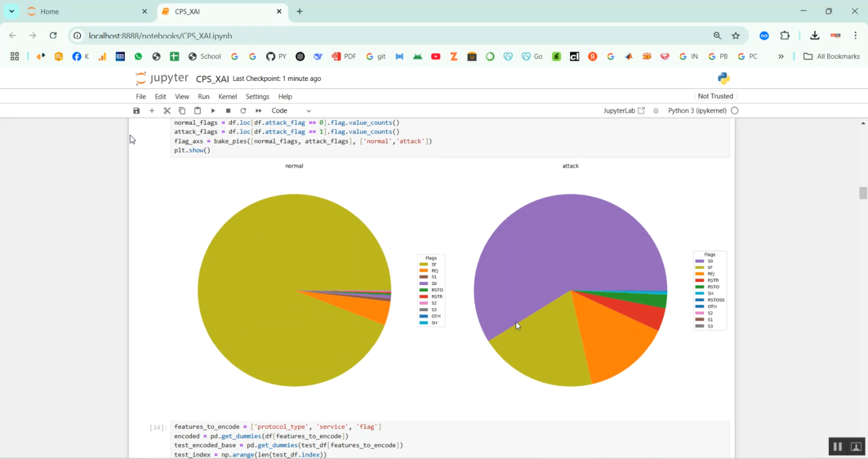Bookmark this page with the star icon
Image resolution: width=868 pixels, height=459 pixels.
[x=735, y=36]
